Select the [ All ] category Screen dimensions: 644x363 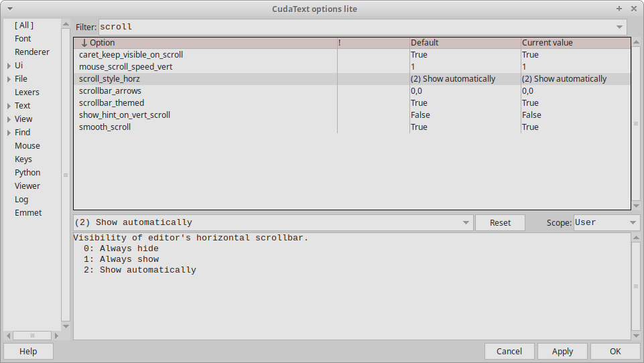tap(24, 25)
